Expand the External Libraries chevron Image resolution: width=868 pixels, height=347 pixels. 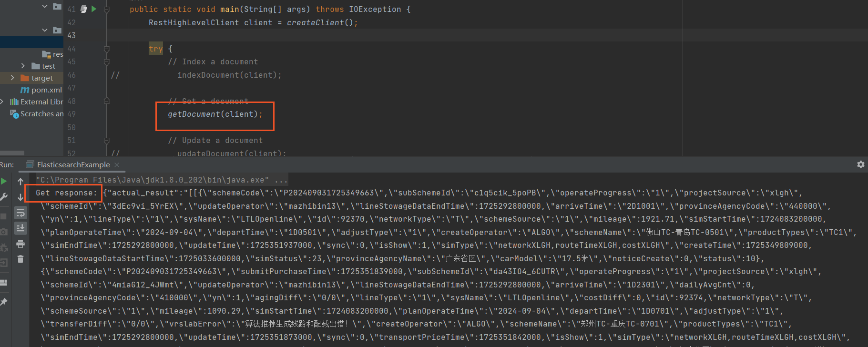point(2,102)
